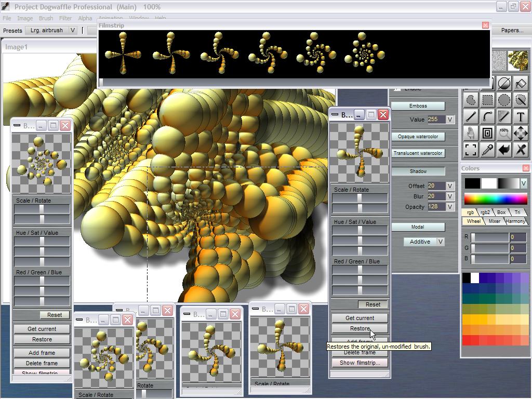Click the Emboss button

(x=418, y=106)
